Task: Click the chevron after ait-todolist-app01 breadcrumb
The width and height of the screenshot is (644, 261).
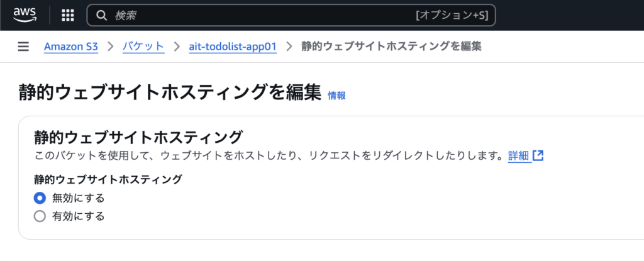Action: pyautogui.click(x=289, y=47)
